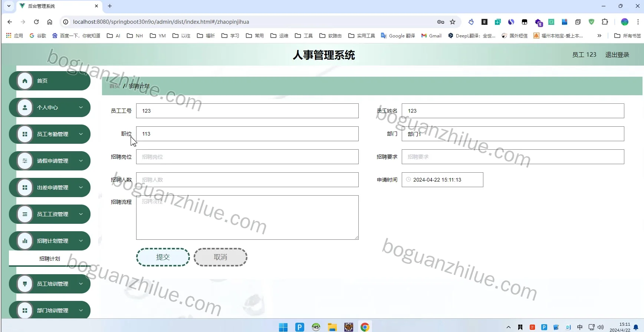Click the grid icon beside 员工考勤管理
This screenshot has width=644, height=332.
[x=25, y=134]
